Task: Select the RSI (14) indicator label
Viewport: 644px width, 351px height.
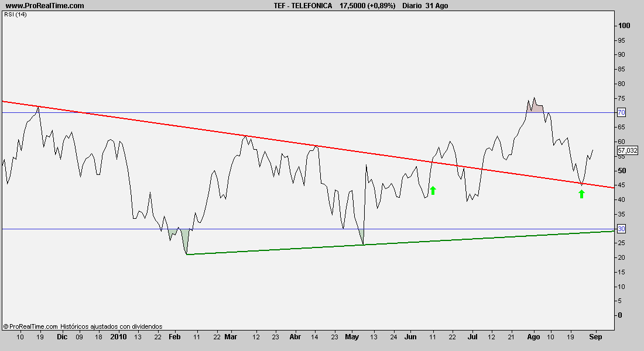Action: pyautogui.click(x=16, y=15)
